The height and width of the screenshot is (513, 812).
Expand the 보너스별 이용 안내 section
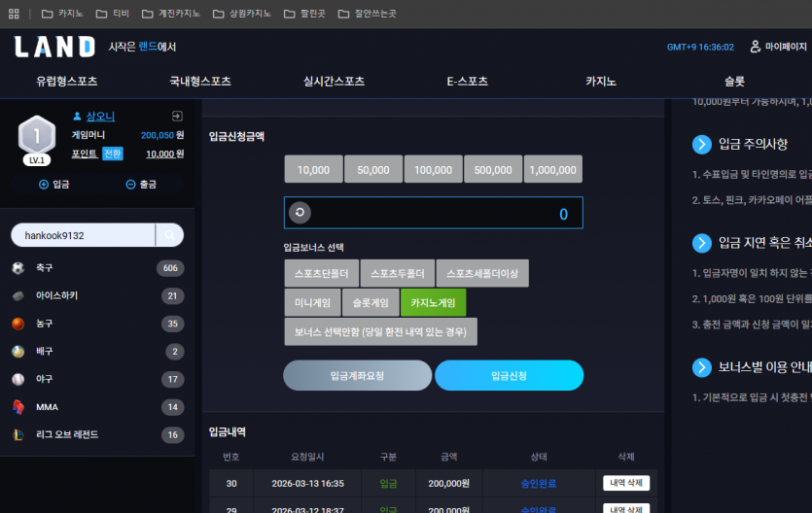tap(702, 367)
